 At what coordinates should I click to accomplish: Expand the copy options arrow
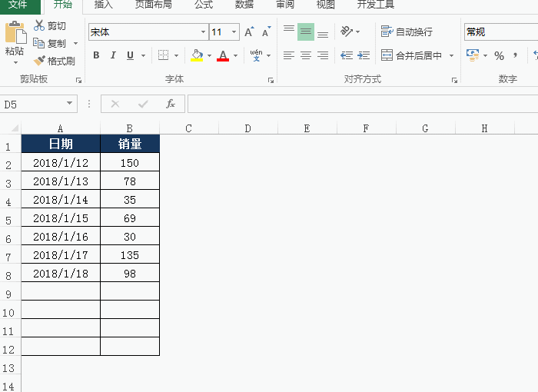point(75,43)
